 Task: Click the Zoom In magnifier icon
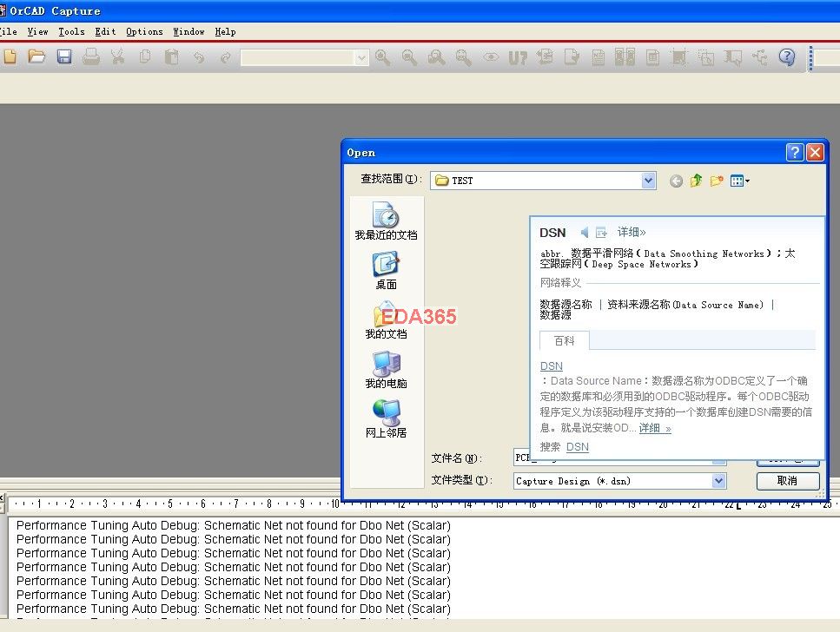383,57
